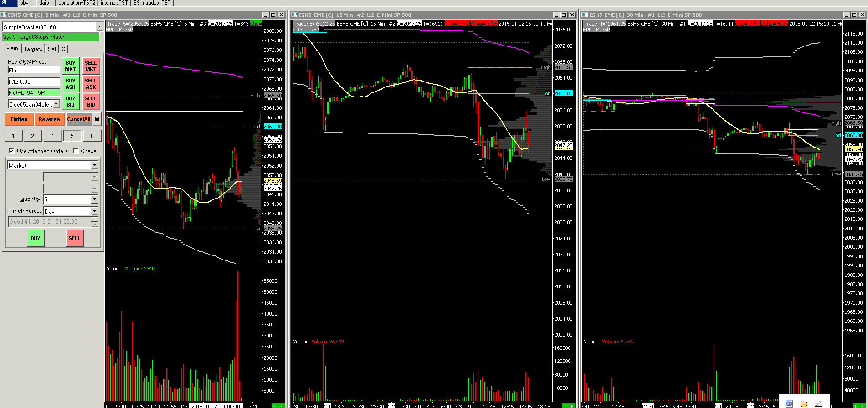Click the BUY ASK button
The image size is (868, 408).
71,84
